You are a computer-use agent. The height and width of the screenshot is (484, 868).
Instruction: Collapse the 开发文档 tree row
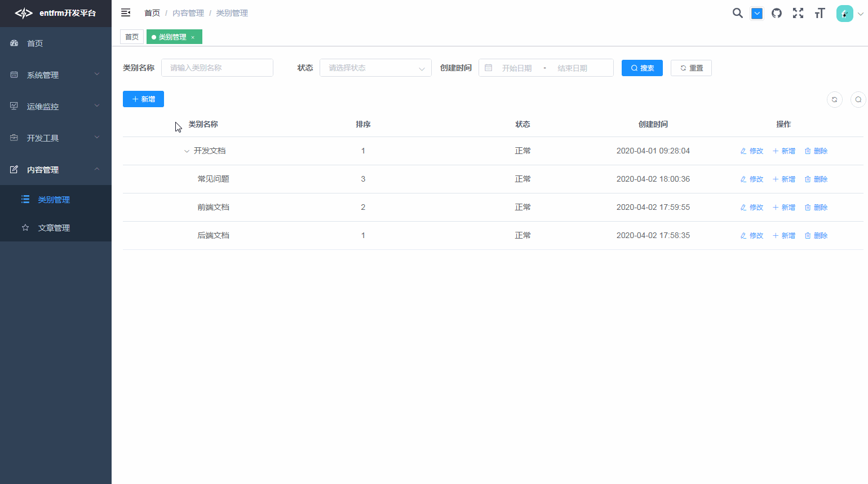(x=187, y=151)
